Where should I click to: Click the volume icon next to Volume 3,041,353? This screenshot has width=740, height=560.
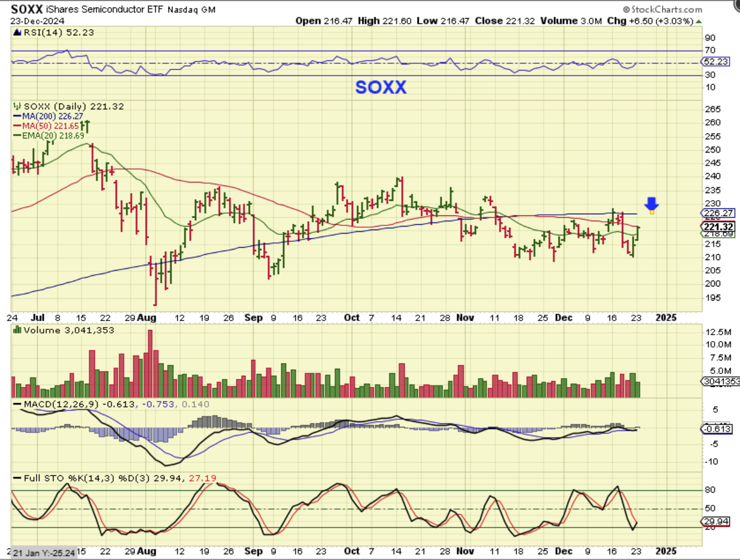17,330
